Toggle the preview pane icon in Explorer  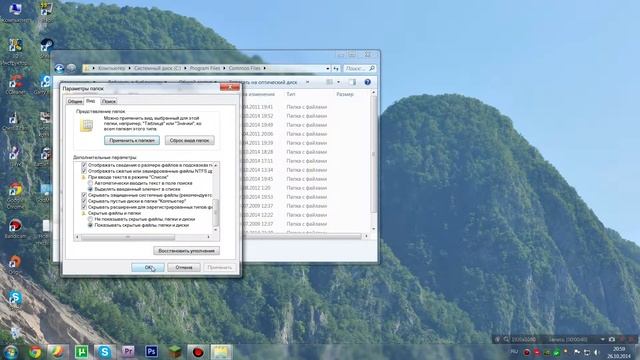[x=352, y=82]
